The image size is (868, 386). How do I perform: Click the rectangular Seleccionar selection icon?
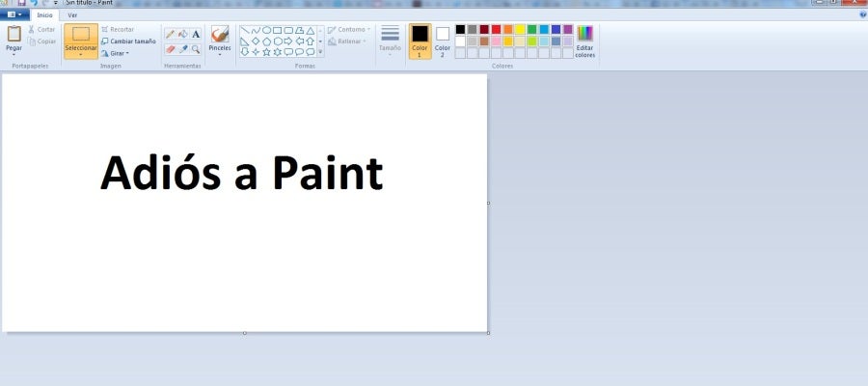81,34
